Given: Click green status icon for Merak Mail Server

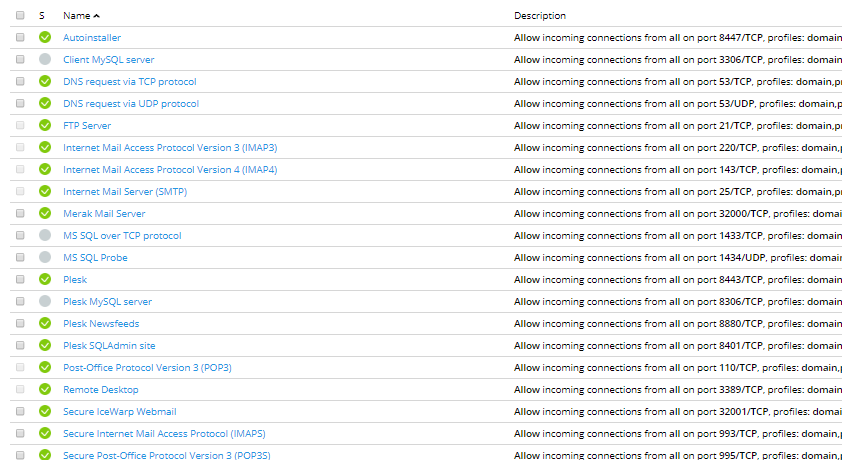Looking at the screenshot, I should [44, 214].
